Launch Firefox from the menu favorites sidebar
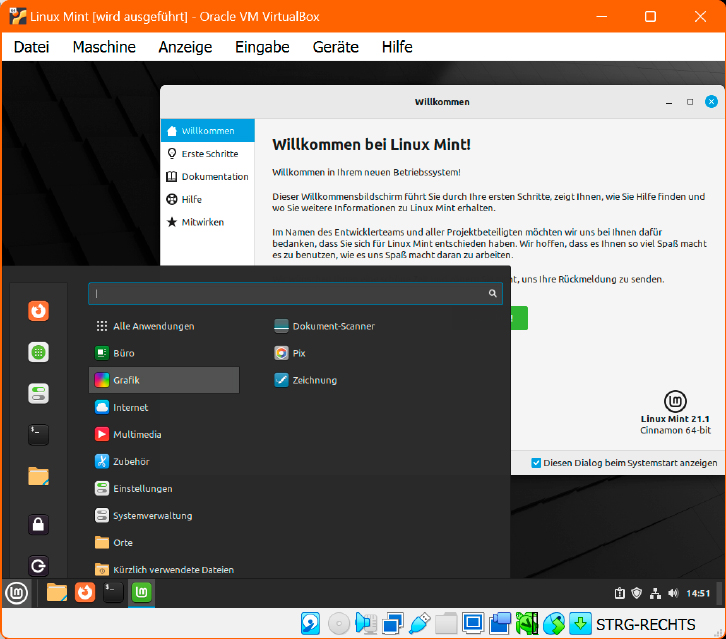Image resolution: width=726 pixels, height=639 pixels. pyautogui.click(x=38, y=311)
